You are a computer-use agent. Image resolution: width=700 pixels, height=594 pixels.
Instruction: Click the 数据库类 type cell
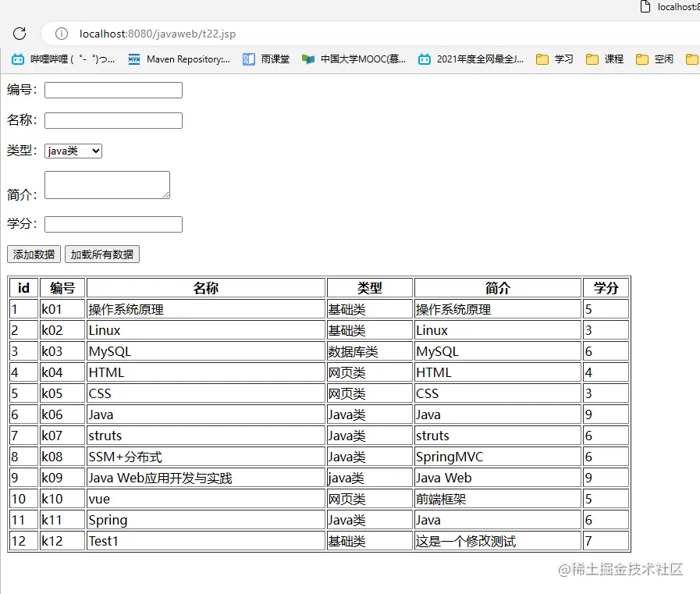(x=370, y=351)
